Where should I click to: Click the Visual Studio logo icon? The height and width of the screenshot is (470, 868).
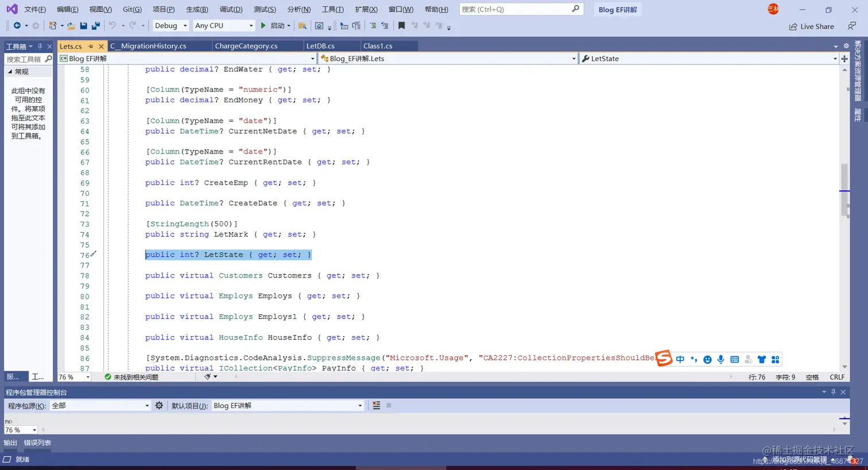pos(12,9)
